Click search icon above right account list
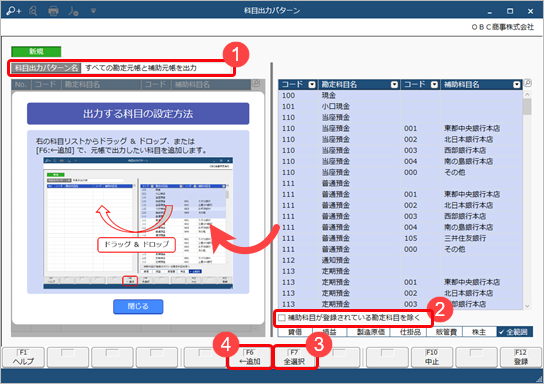Image resolution: width=544 pixels, height=384 pixels. [528, 83]
